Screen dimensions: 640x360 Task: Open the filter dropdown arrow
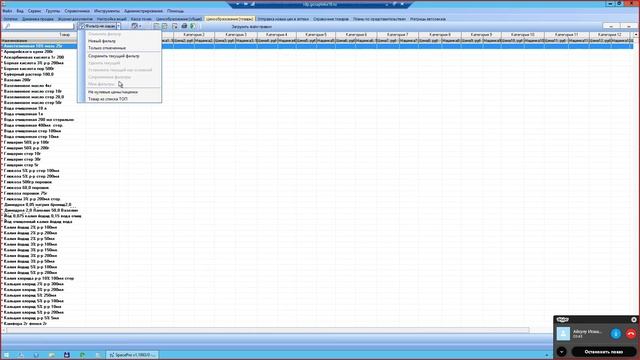tap(118, 26)
